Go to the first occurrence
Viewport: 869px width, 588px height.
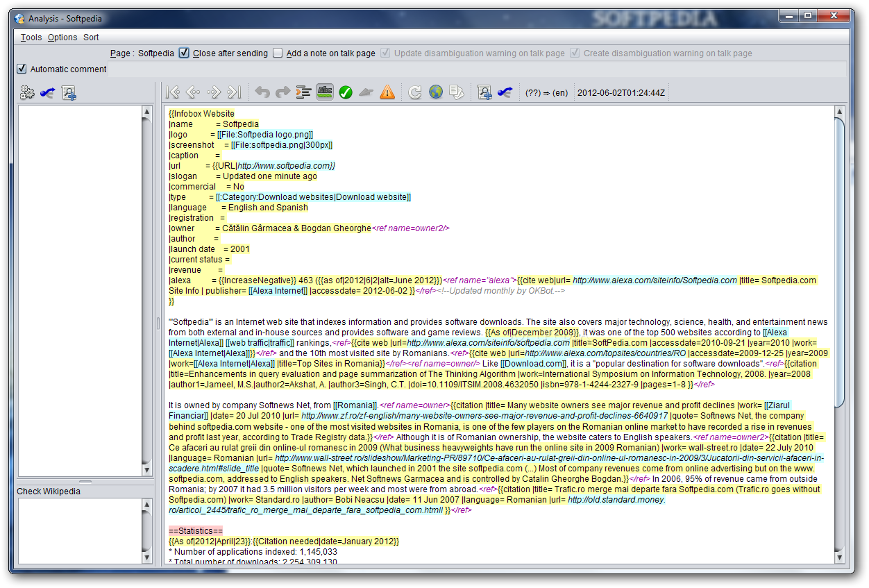click(173, 92)
